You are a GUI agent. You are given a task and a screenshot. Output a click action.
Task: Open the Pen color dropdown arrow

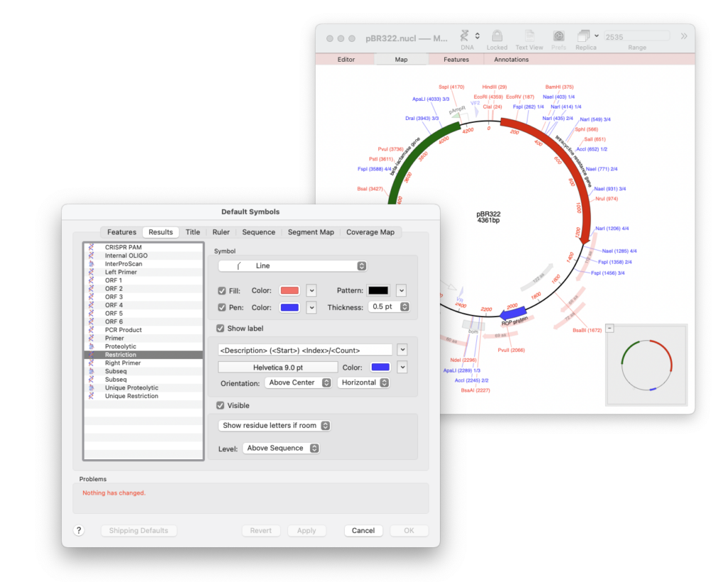click(x=311, y=308)
